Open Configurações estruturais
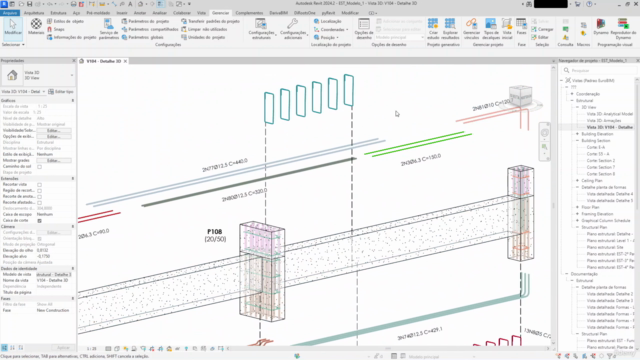The image size is (640, 360). 261,29
